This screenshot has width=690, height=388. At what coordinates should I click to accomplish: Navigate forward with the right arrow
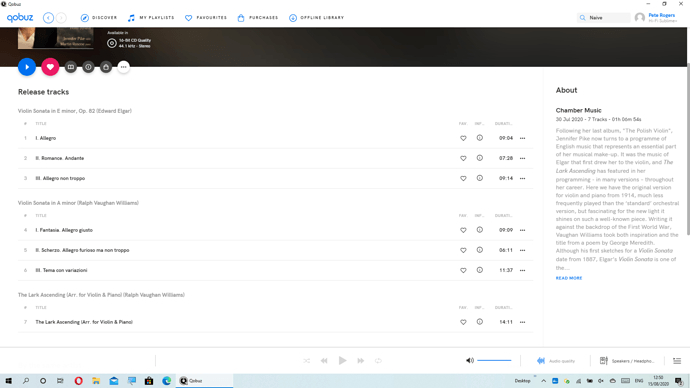(61, 18)
